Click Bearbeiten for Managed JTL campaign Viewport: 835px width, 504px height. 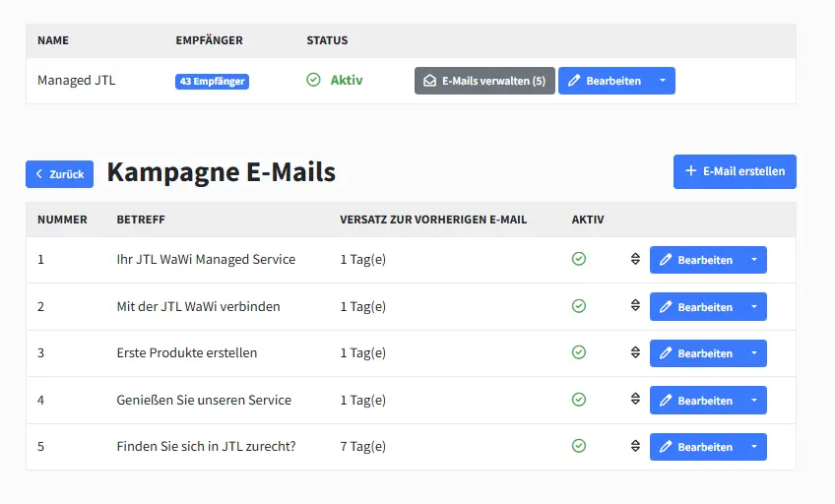tap(604, 81)
